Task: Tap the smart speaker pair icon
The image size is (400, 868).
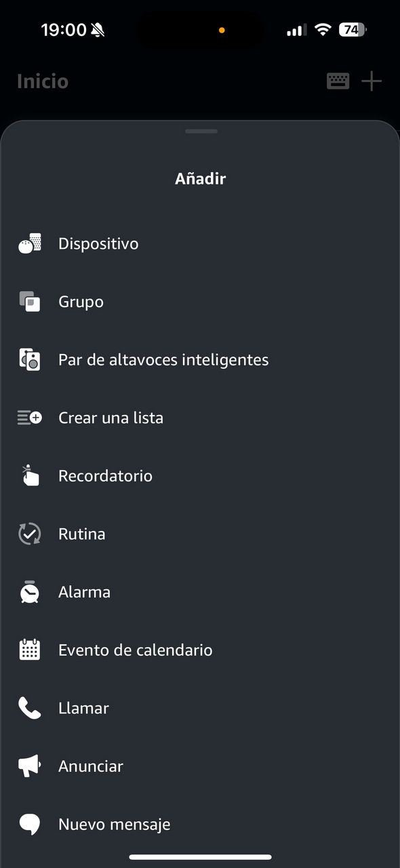Action: [x=30, y=359]
